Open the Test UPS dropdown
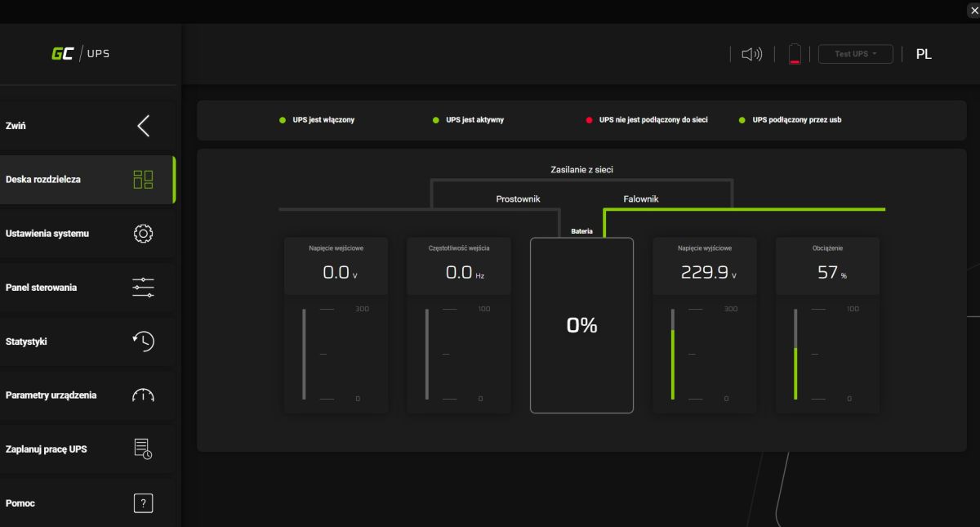Image resolution: width=980 pixels, height=527 pixels. (x=855, y=54)
